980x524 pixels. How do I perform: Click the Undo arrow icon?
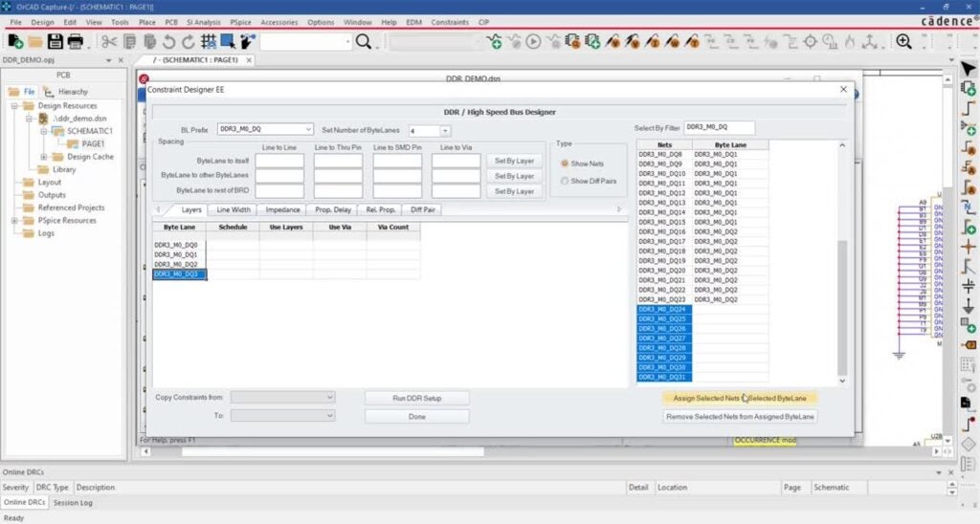pyautogui.click(x=168, y=42)
